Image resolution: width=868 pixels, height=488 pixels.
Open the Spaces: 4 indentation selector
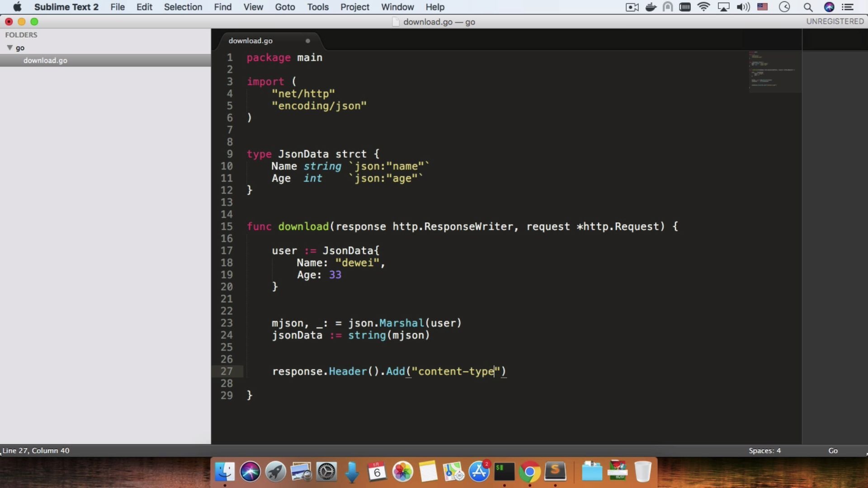click(764, 450)
